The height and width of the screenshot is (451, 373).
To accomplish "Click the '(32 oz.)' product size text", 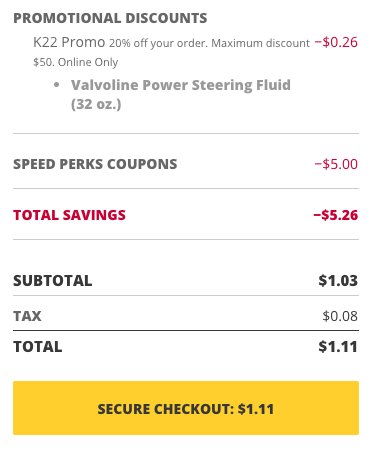I will tap(96, 104).
